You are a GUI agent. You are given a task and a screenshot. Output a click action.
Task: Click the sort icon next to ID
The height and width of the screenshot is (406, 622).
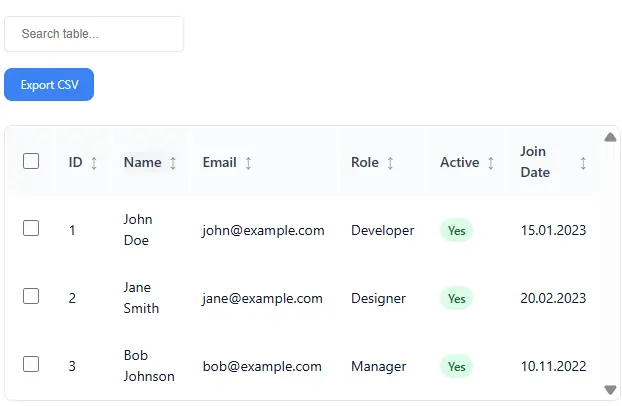click(x=94, y=163)
